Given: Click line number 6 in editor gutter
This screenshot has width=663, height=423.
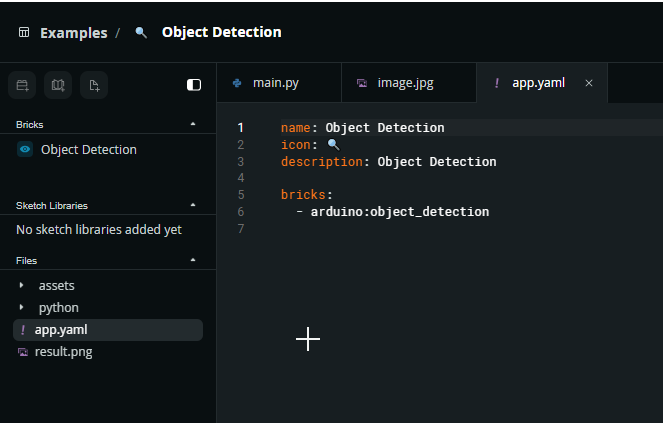Looking at the screenshot, I should click(241, 212).
